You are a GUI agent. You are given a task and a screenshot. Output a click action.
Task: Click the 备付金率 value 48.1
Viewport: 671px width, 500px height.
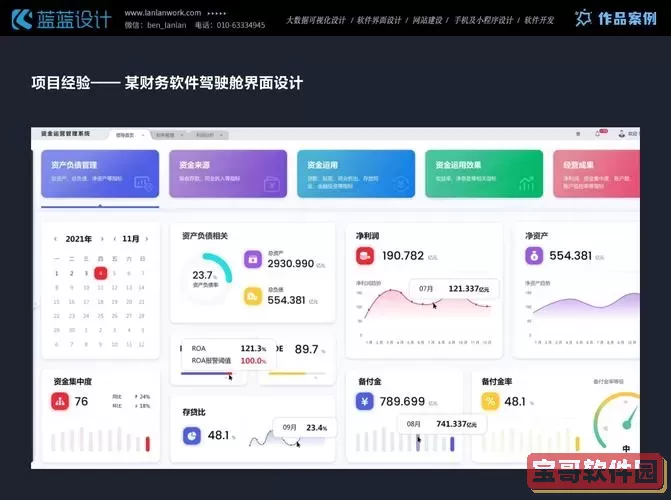(515, 402)
